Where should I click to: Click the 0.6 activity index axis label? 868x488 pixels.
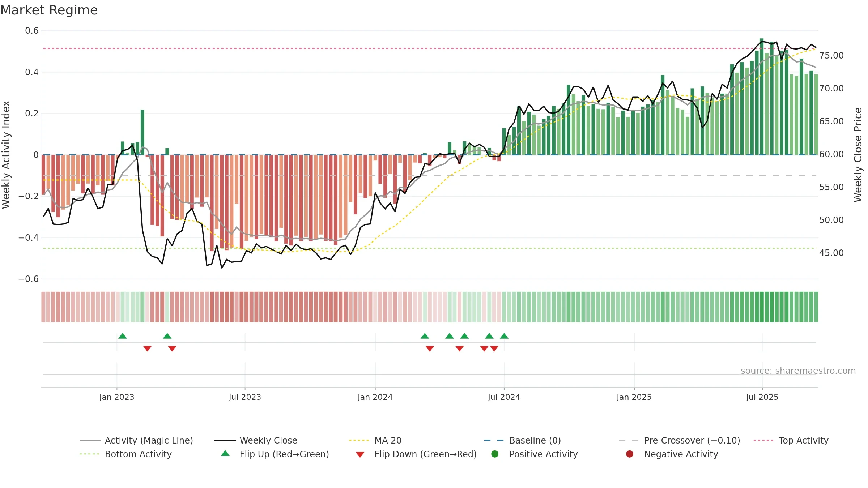click(x=32, y=31)
